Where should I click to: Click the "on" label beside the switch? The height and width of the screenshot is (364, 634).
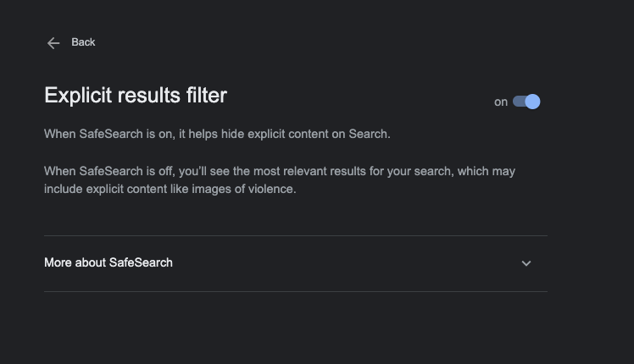click(501, 102)
